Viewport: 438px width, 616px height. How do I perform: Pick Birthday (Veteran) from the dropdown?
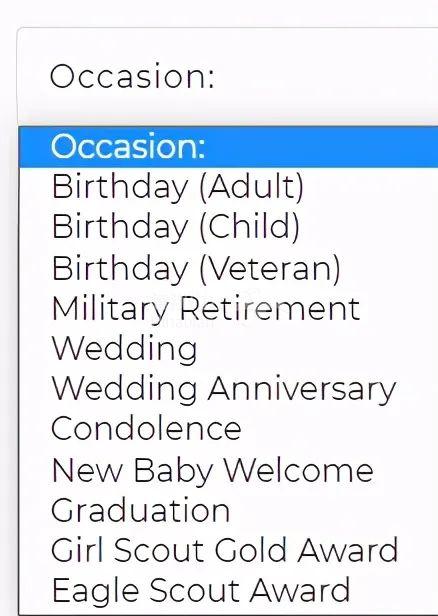click(x=229, y=268)
